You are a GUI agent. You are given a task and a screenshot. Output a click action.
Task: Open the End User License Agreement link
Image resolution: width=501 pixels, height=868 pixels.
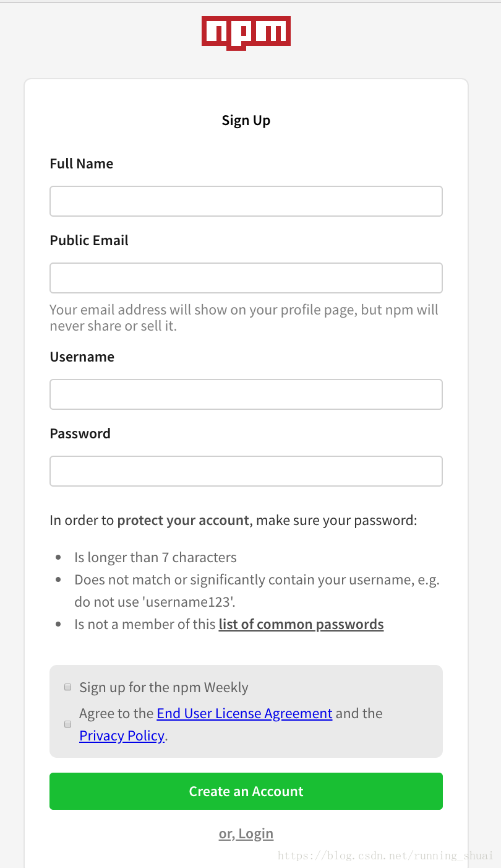pos(244,713)
